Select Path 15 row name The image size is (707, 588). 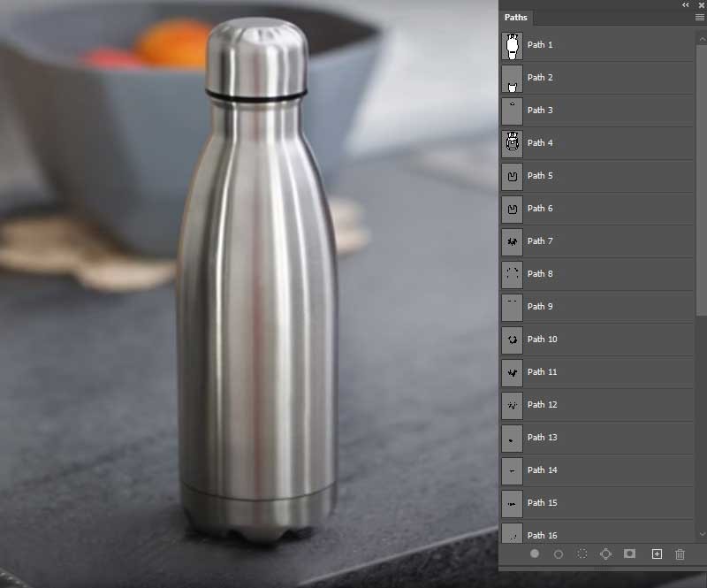(x=542, y=503)
